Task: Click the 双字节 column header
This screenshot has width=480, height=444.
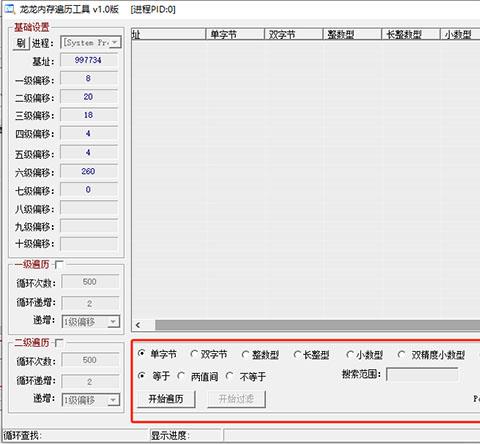Action: [293, 34]
